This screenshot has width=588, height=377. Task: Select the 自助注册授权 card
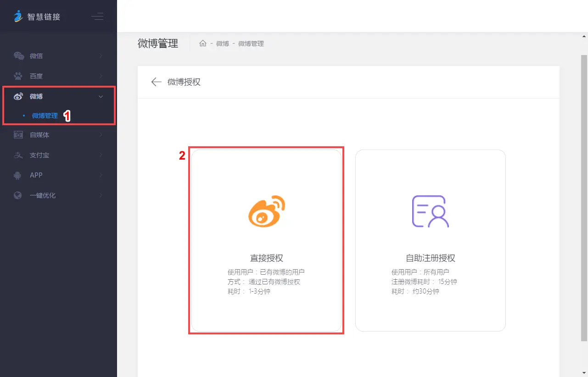430,240
